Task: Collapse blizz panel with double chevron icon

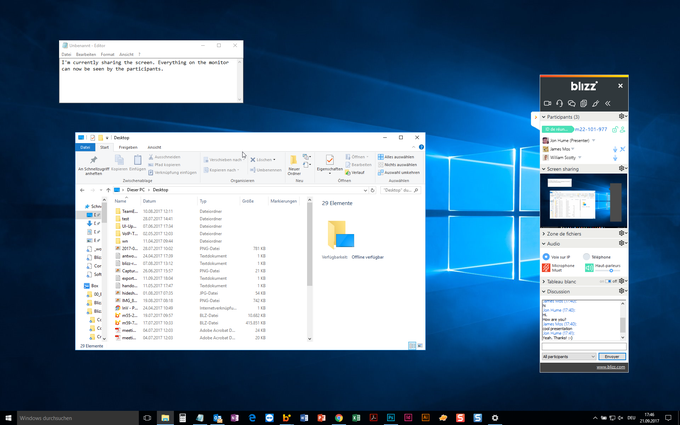Action: pyautogui.click(x=608, y=104)
